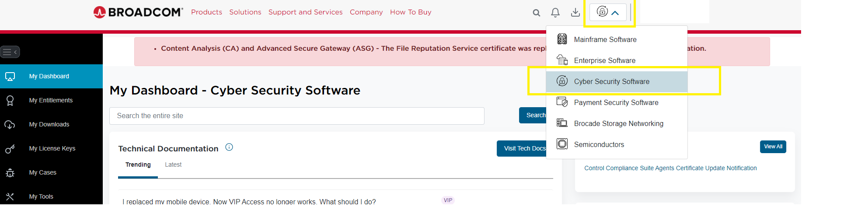Open the Company menu
Viewport: 868px width, 210px height.
tap(366, 12)
